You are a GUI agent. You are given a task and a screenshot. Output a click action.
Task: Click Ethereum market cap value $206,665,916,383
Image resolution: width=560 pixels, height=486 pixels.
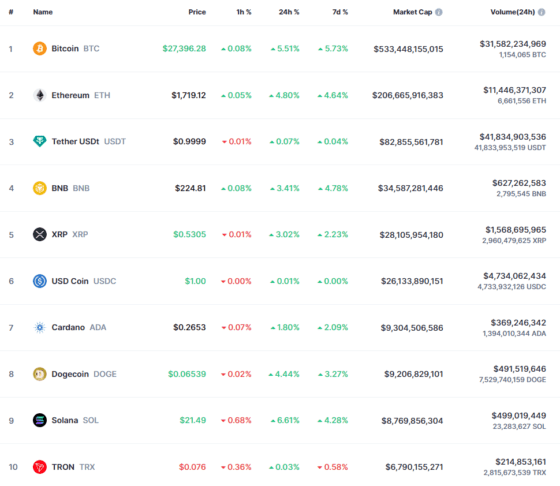[x=408, y=95]
